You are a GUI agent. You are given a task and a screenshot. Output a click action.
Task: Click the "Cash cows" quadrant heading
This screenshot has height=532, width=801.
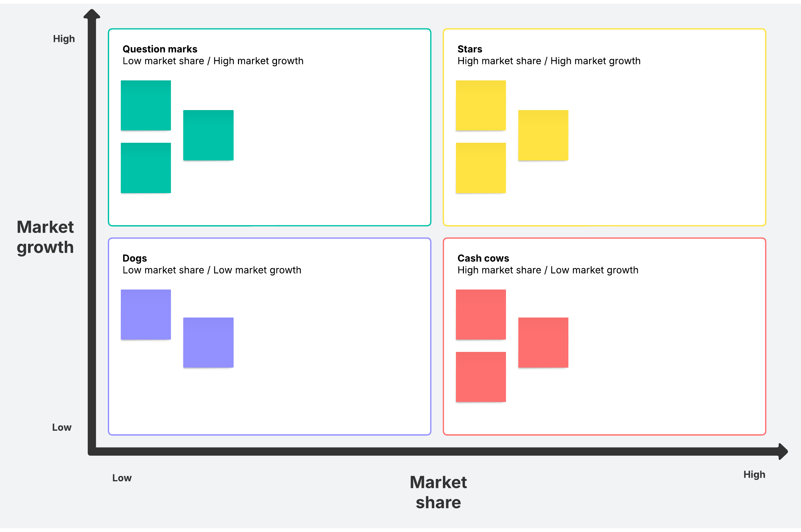(483, 258)
